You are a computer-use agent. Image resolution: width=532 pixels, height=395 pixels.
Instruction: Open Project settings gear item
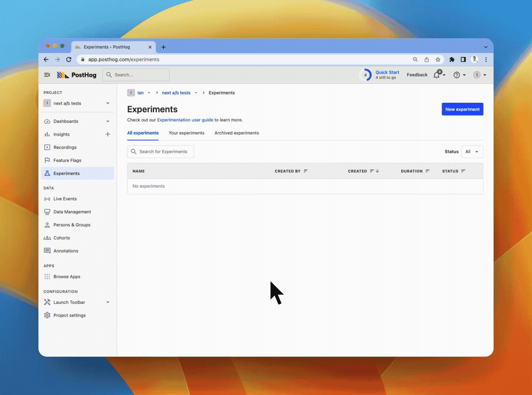[69, 315]
